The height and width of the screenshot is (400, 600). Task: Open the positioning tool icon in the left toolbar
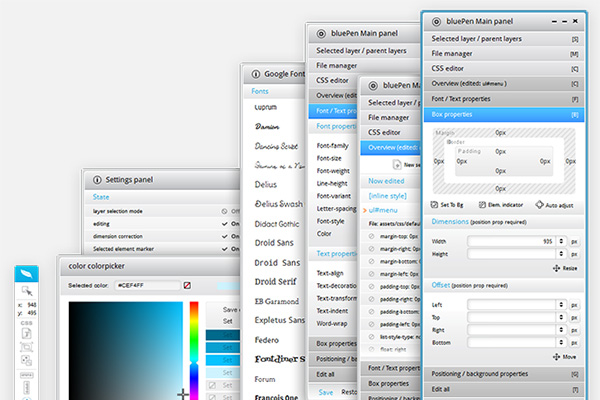click(26, 360)
